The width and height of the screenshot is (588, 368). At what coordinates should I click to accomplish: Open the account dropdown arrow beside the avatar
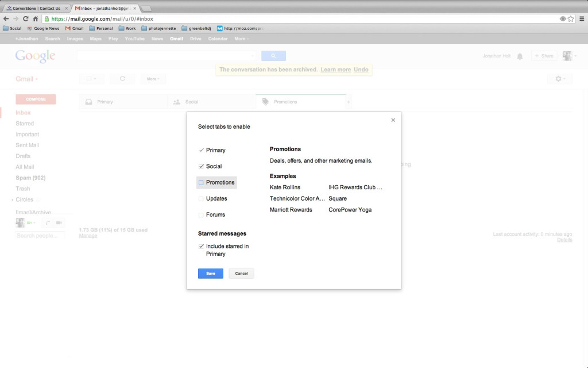pyautogui.click(x=575, y=56)
